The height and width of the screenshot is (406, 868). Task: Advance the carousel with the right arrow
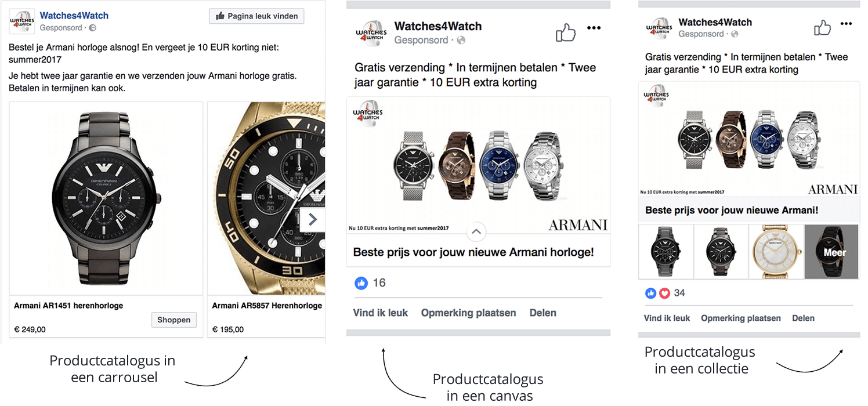(312, 219)
